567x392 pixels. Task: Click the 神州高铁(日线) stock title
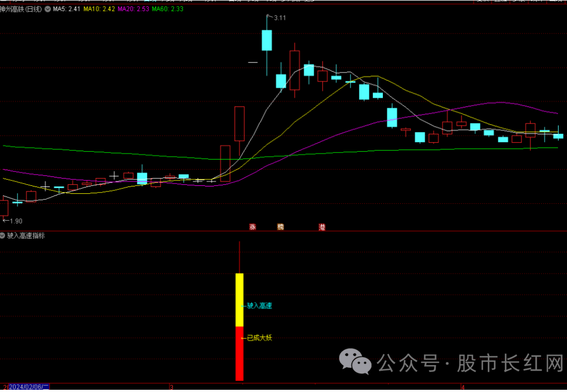(x=21, y=9)
